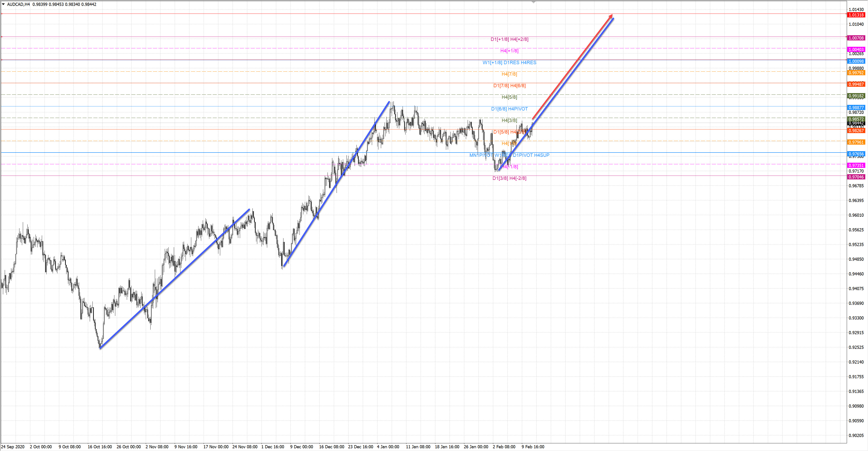Click the 1.00708 magenta price tag
Viewport: 868px width, 451px height.
click(856, 38)
